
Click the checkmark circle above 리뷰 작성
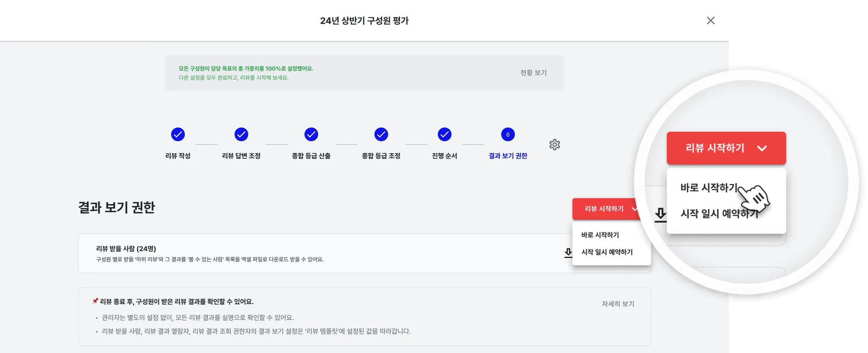[x=178, y=134]
